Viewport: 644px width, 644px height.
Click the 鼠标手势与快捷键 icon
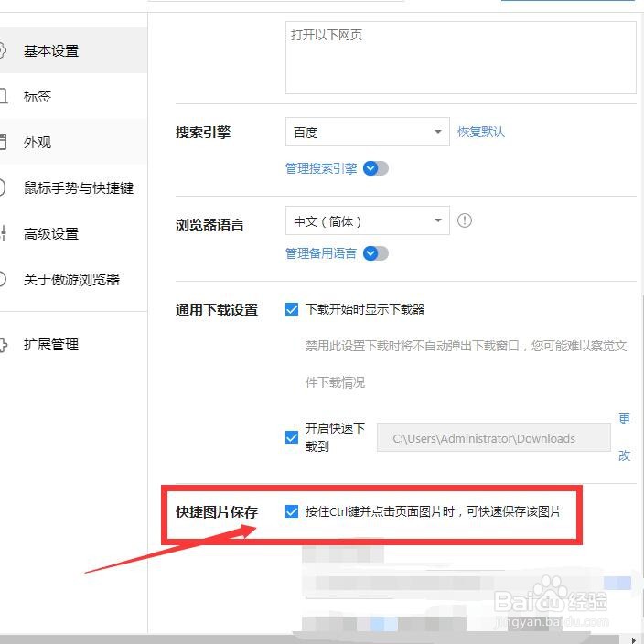(x=2, y=188)
